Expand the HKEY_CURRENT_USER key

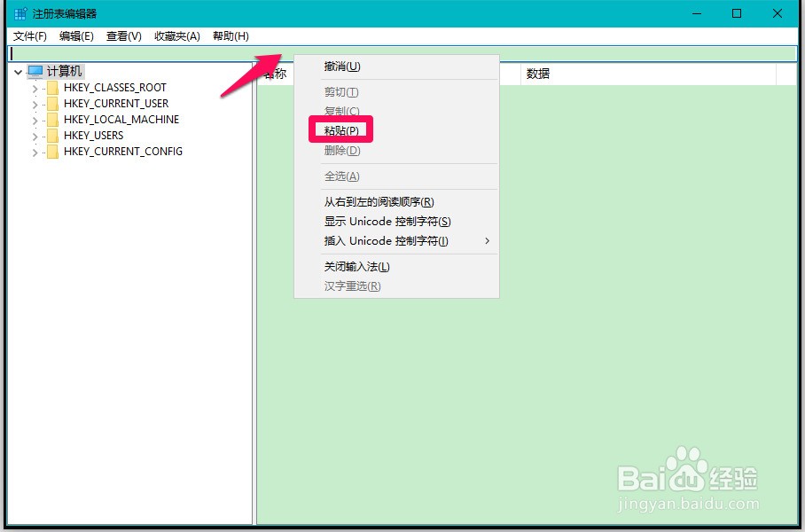pos(35,105)
